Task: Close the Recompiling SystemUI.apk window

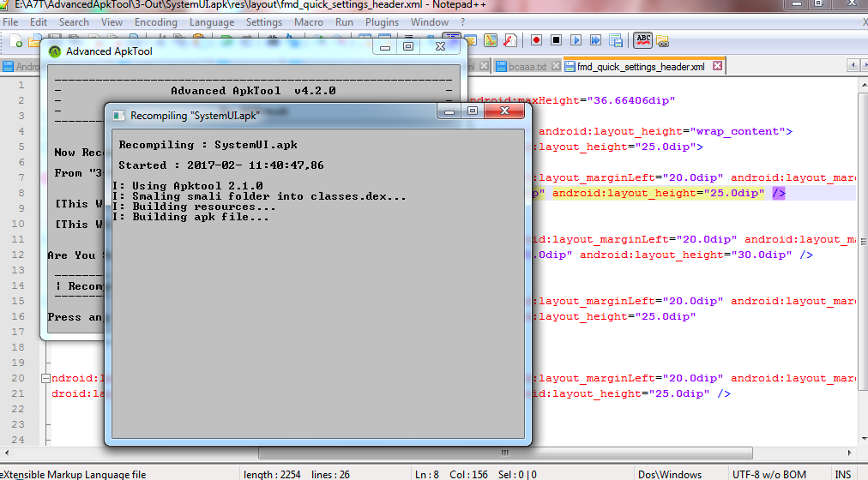Action: (504, 111)
